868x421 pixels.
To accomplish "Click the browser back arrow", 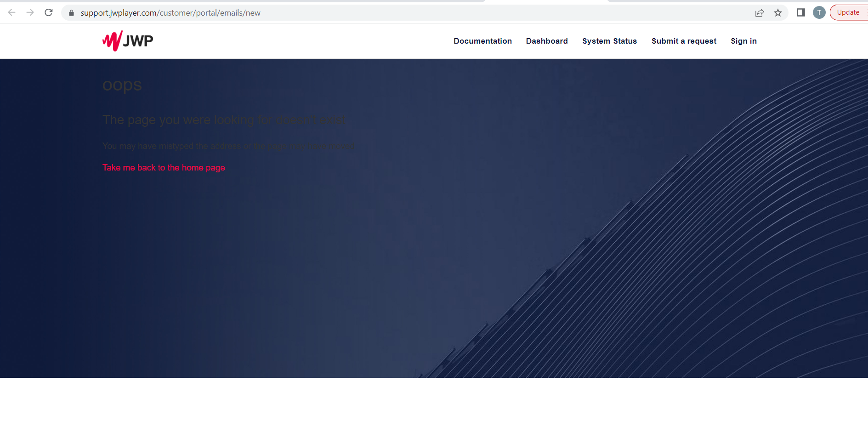I will [x=12, y=12].
